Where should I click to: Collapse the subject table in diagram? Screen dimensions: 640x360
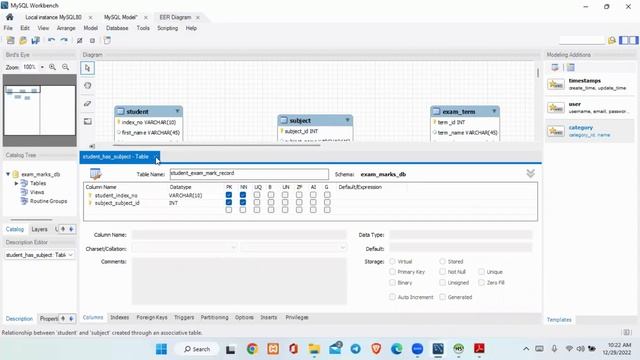pos(348,120)
